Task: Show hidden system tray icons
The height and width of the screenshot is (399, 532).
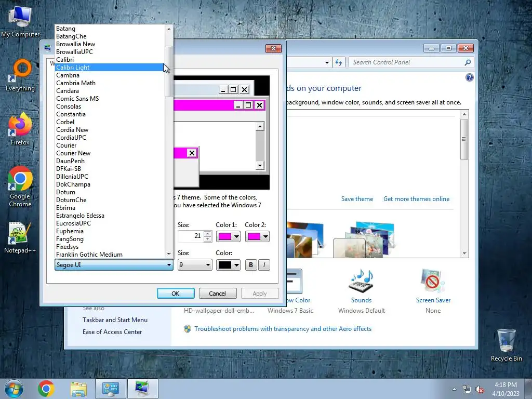Action: point(454,389)
